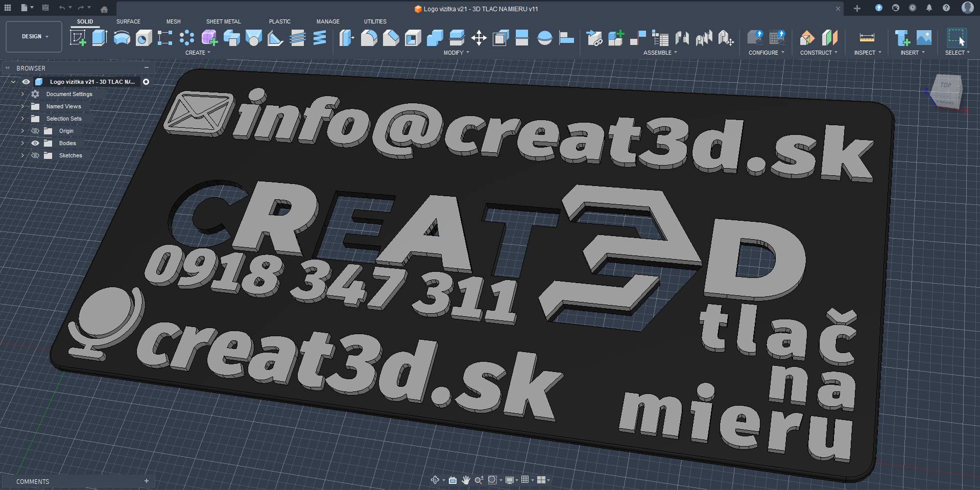Click the ViewCube Top face
The width and height of the screenshot is (980, 490).
pos(946,86)
